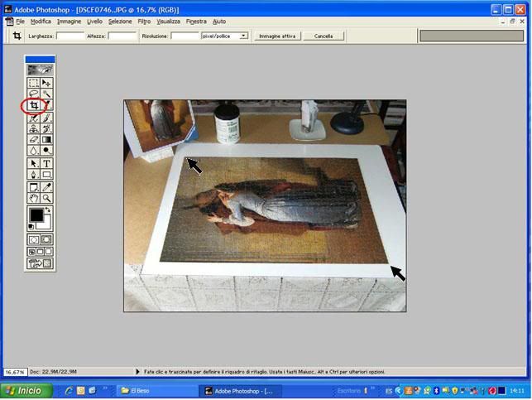532x400 pixels.
Task: Open the Modifica menu
Action: point(41,22)
